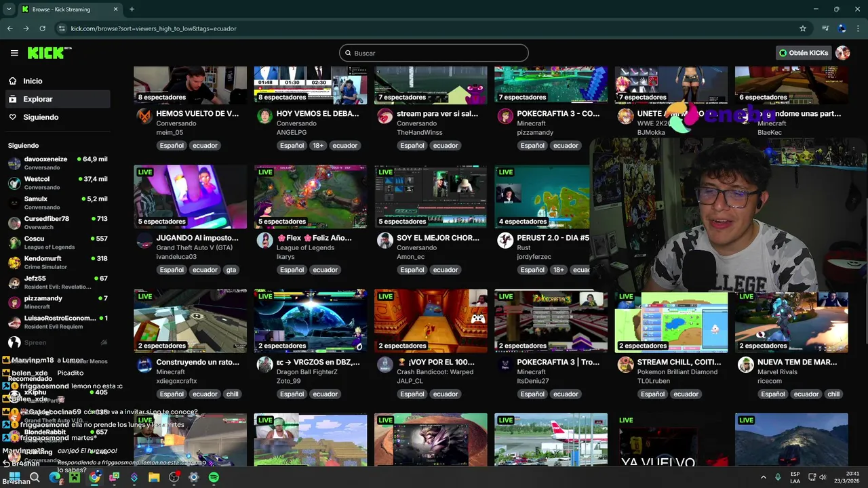868x488 pixels.
Task: Select the Browse - Kick Streaming tab
Action: tap(70, 9)
